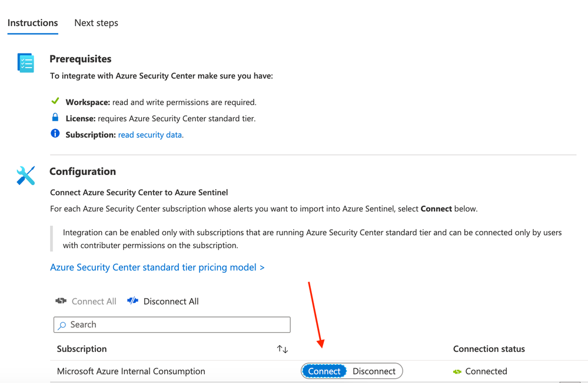The height and width of the screenshot is (383, 588).
Task: Click the Connect All button label
Action: pos(94,302)
